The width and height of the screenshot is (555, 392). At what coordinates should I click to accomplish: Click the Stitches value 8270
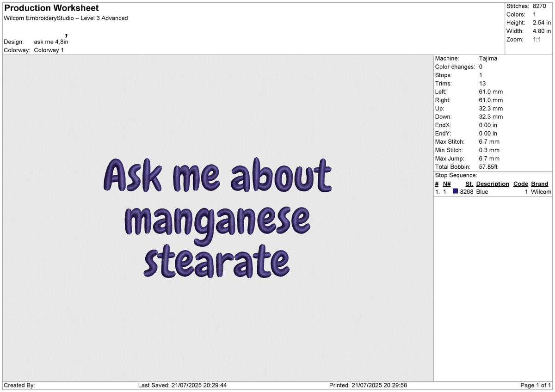coord(539,6)
